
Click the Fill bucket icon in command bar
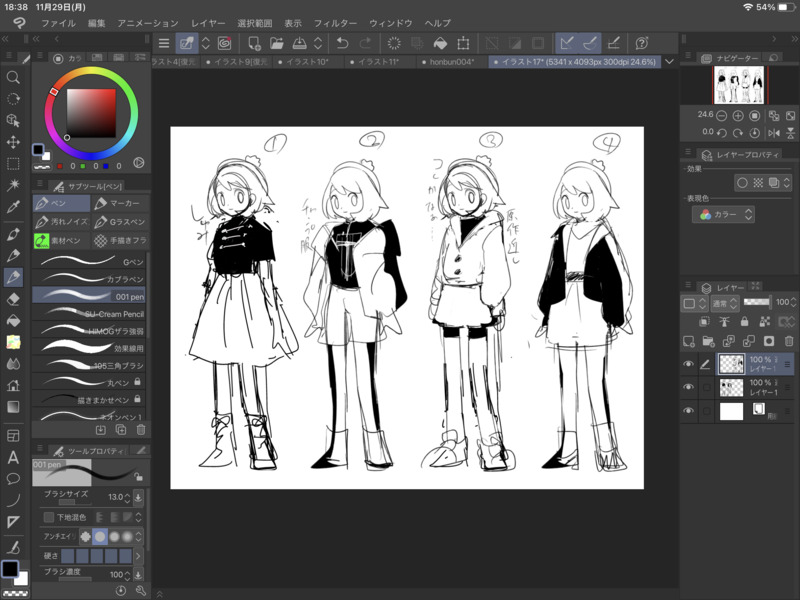(x=440, y=43)
